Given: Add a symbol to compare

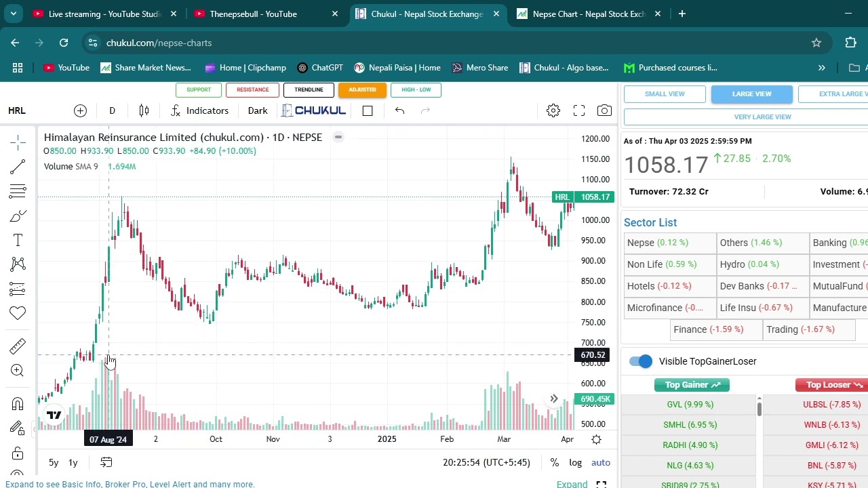Looking at the screenshot, I should click(x=80, y=110).
